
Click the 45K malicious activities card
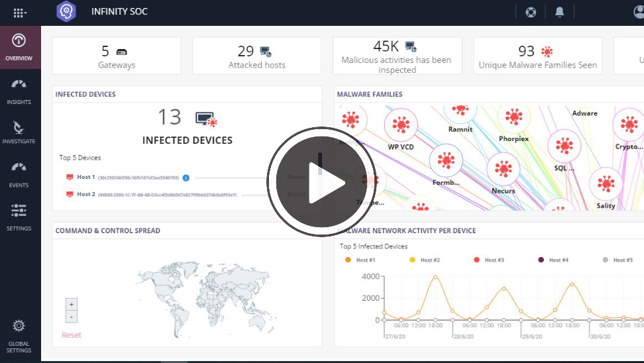[x=397, y=56]
